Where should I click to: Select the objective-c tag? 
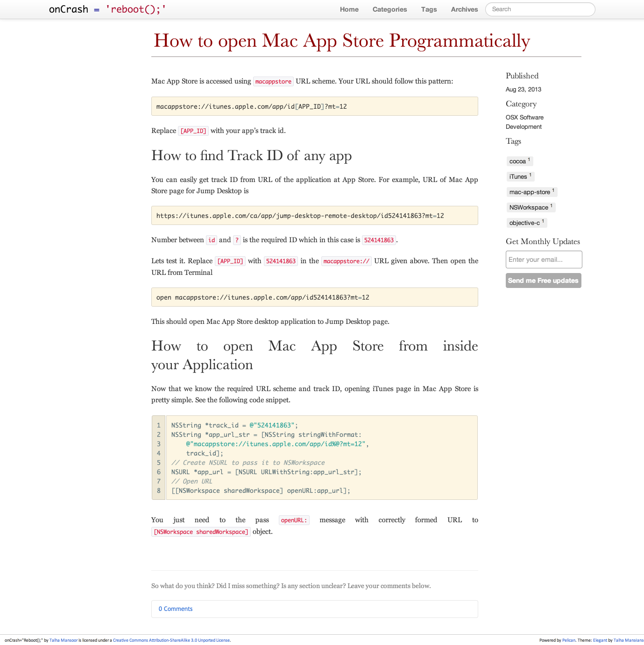527,223
